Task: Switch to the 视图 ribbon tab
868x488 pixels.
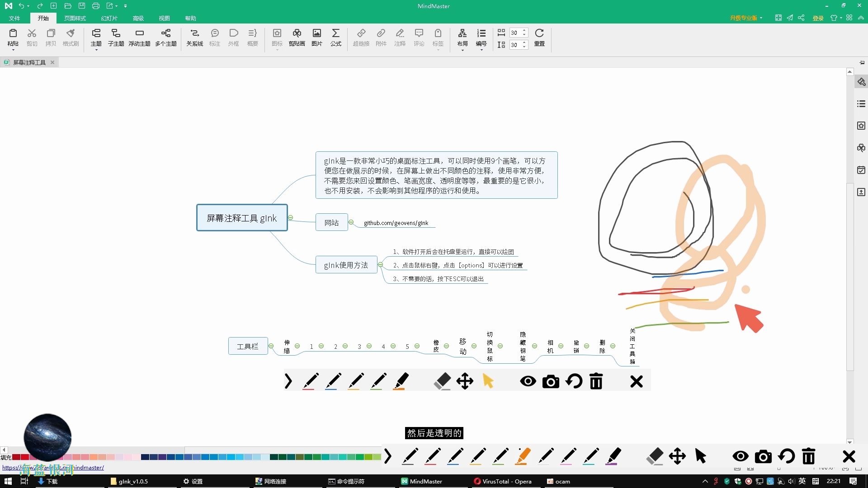Action: tap(164, 18)
